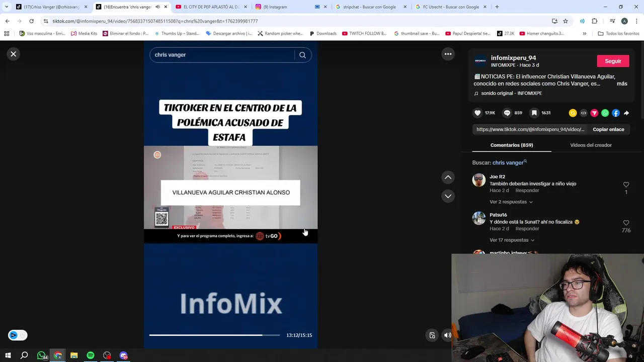Switch to Chriss Vanger TikTok browser tab
This screenshot has width=644, height=362.
[x=51, y=7]
